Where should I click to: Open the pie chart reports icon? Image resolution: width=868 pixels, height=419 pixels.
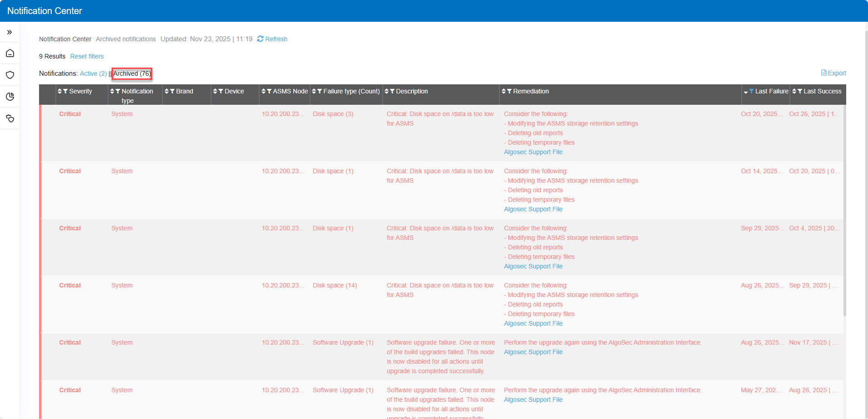(x=10, y=97)
